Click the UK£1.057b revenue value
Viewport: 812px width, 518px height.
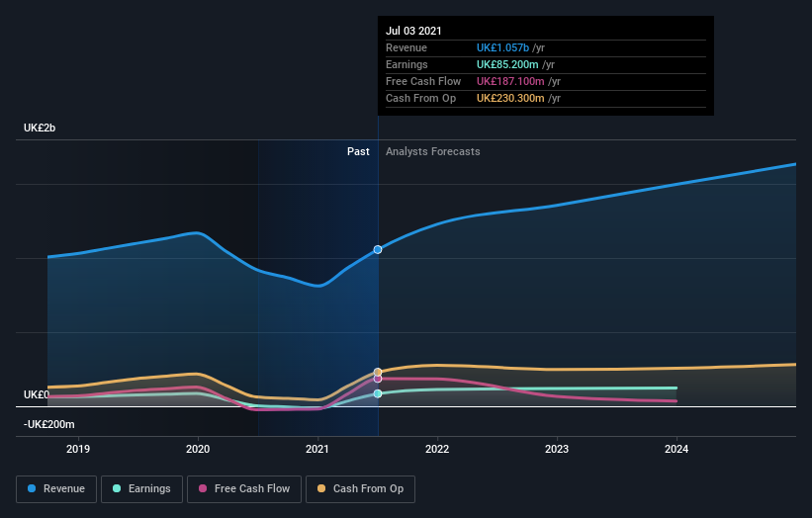pyautogui.click(x=502, y=47)
